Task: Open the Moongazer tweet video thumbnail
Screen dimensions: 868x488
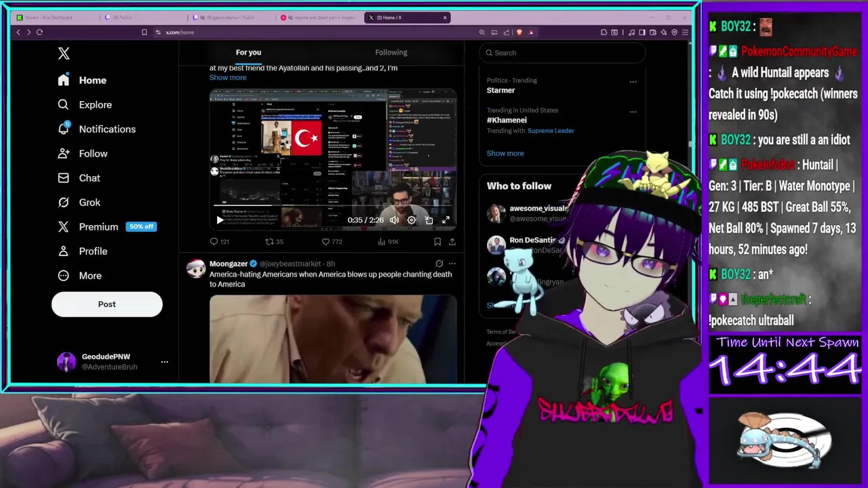Action: 333,339
